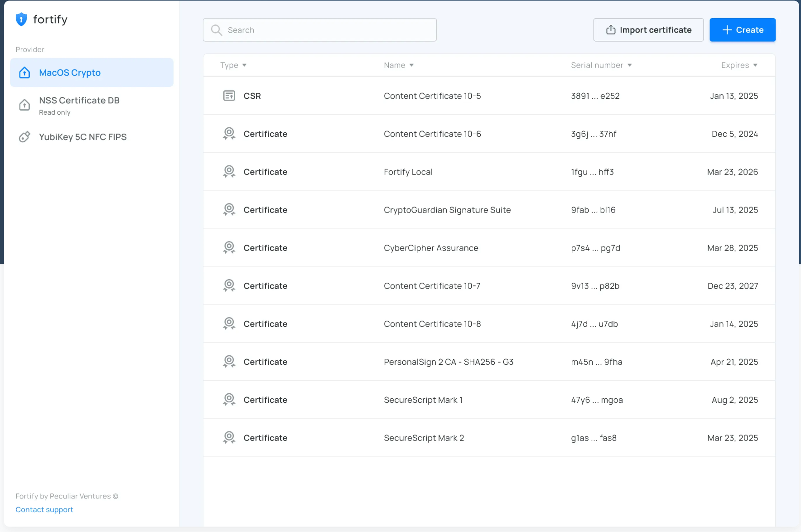Viewport: 801px width, 532px height.
Task: Sort by Serial number column arrow
Action: coord(630,65)
